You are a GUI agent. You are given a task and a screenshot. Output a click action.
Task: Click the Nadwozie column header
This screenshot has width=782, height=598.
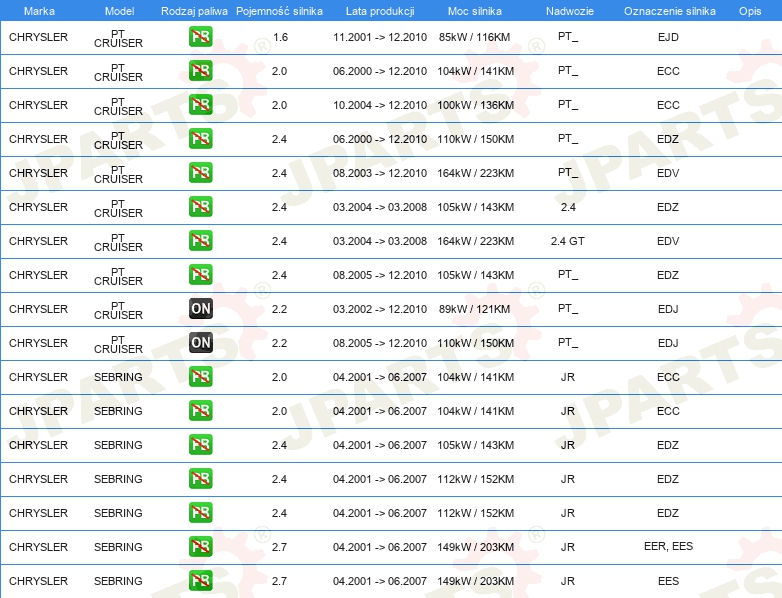[x=570, y=11]
